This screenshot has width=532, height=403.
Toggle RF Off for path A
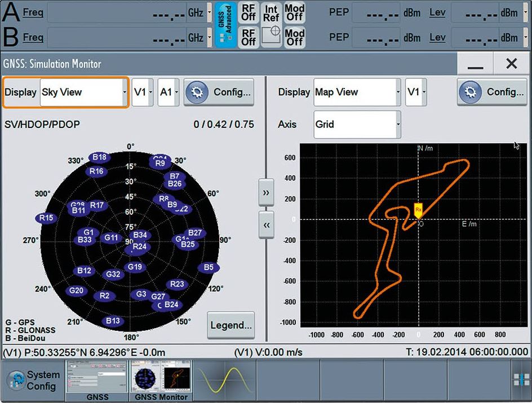tap(249, 12)
